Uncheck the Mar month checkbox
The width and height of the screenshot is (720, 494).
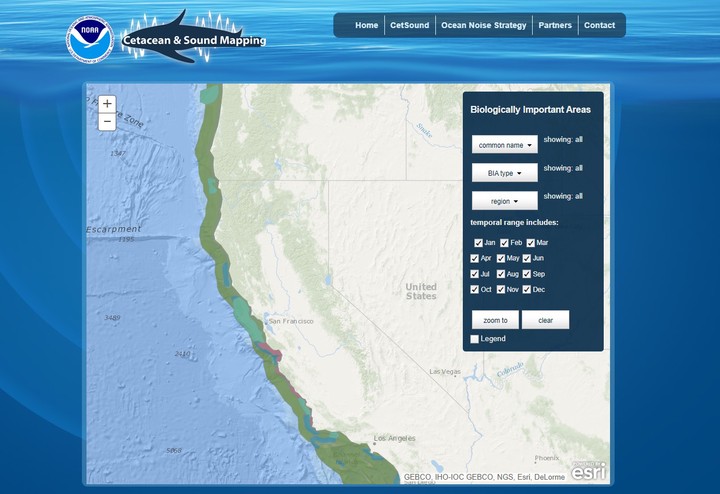(x=531, y=243)
